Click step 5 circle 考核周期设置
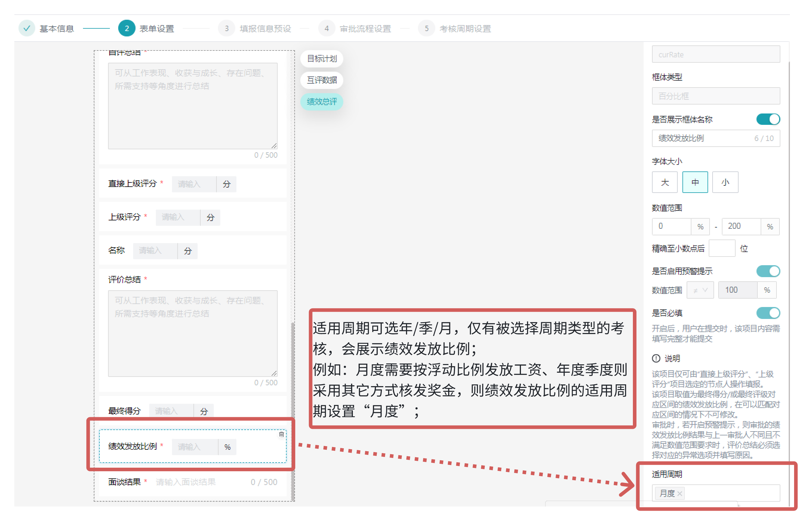Image resolution: width=812 pixels, height=525 pixels. (x=426, y=28)
